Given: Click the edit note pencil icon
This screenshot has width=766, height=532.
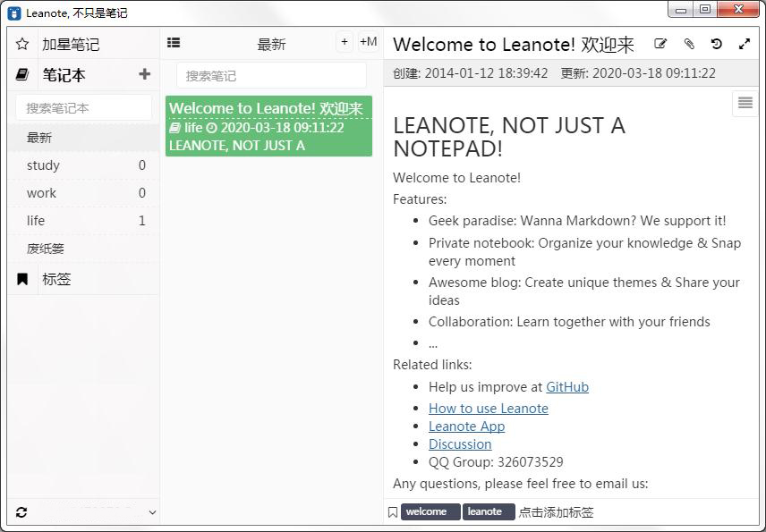Looking at the screenshot, I should click(x=660, y=44).
